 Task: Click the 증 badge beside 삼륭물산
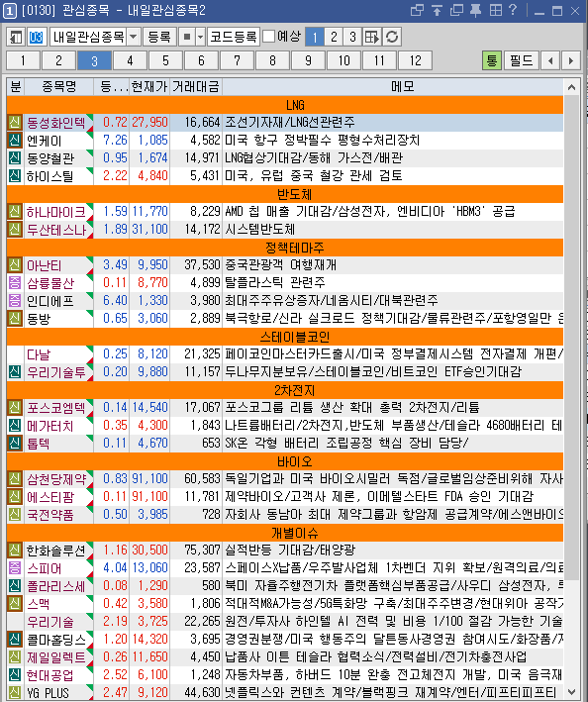[15, 282]
